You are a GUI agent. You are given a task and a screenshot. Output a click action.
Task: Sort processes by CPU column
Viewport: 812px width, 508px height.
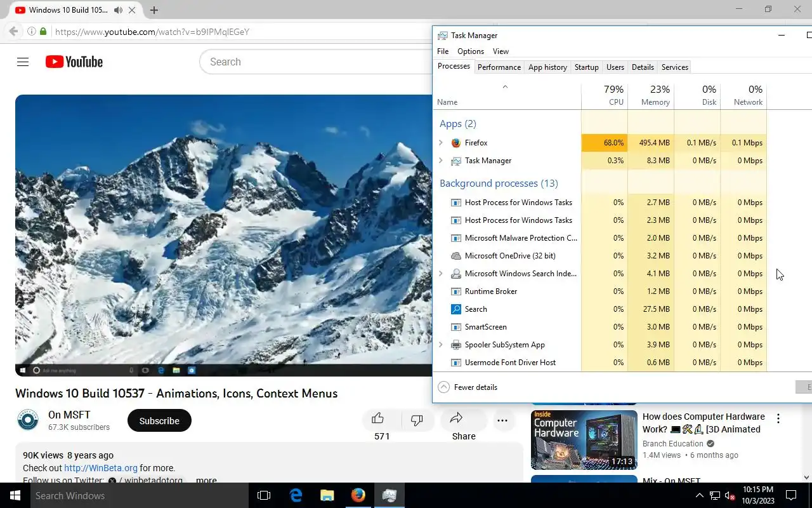tap(605, 95)
